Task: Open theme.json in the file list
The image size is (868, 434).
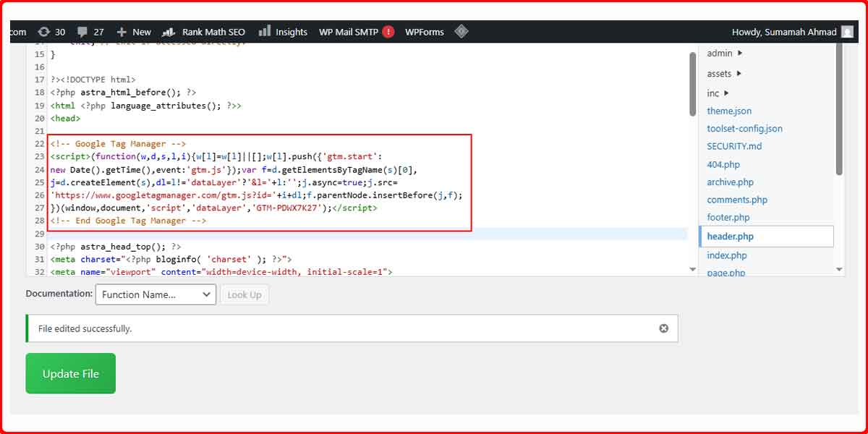Action: coord(729,111)
